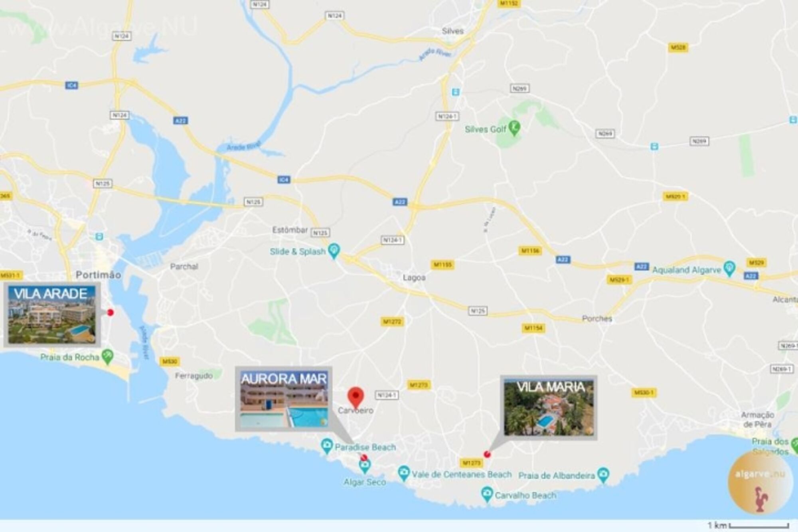Click the train station icon near Portimão
This screenshot has height=532, width=798.
click(x=99, y=236)
